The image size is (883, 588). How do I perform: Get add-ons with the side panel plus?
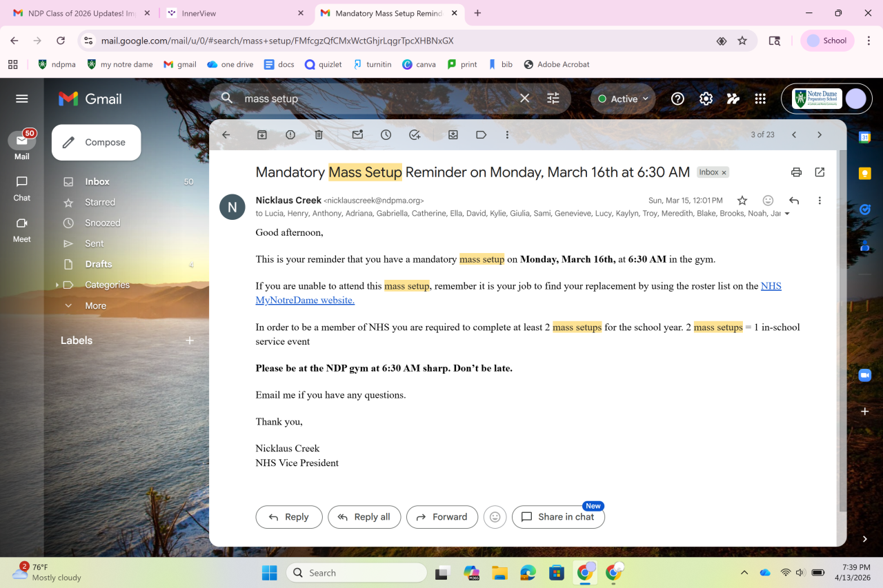(x=864, y=412)
